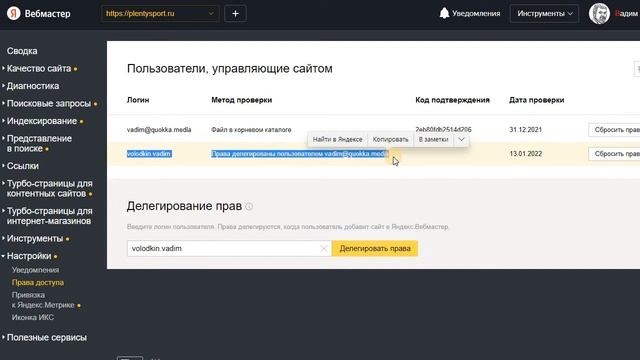Click the user avatar picture
The image size is (640, 360).
pos(599,13)
